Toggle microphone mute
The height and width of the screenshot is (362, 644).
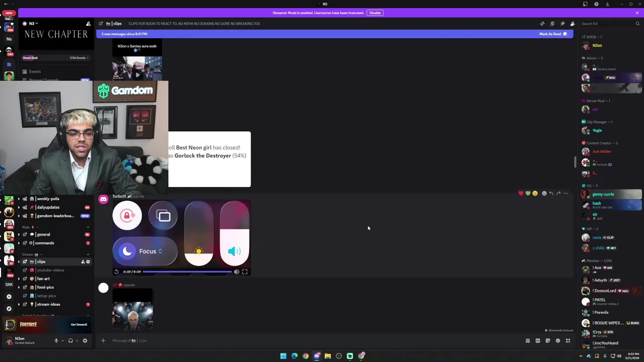56,340
